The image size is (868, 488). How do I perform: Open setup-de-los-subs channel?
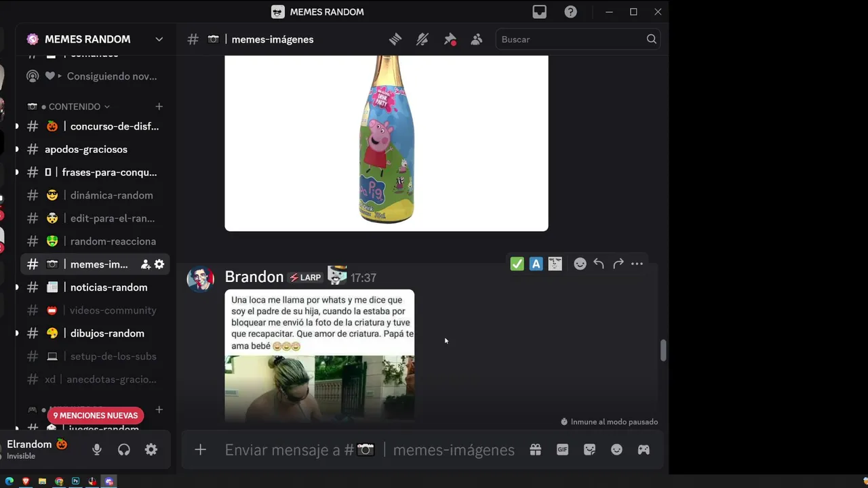[x=95, y=357]
